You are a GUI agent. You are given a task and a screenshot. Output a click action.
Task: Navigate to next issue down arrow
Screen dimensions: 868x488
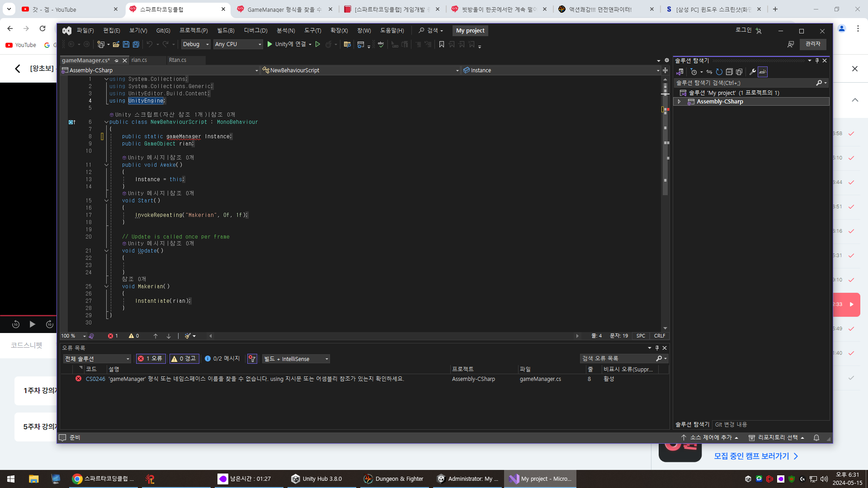point(169,336)
